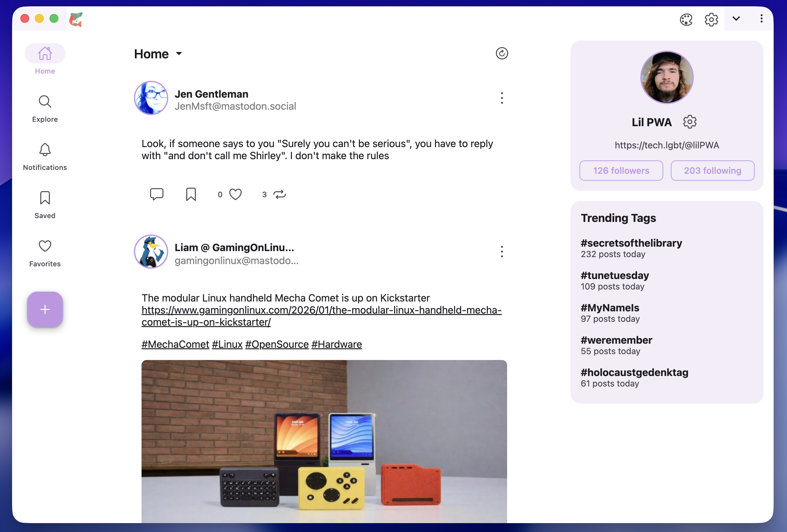View the 126 followers list
Viewport: 787px width, 532px height.
click(621, 171)
